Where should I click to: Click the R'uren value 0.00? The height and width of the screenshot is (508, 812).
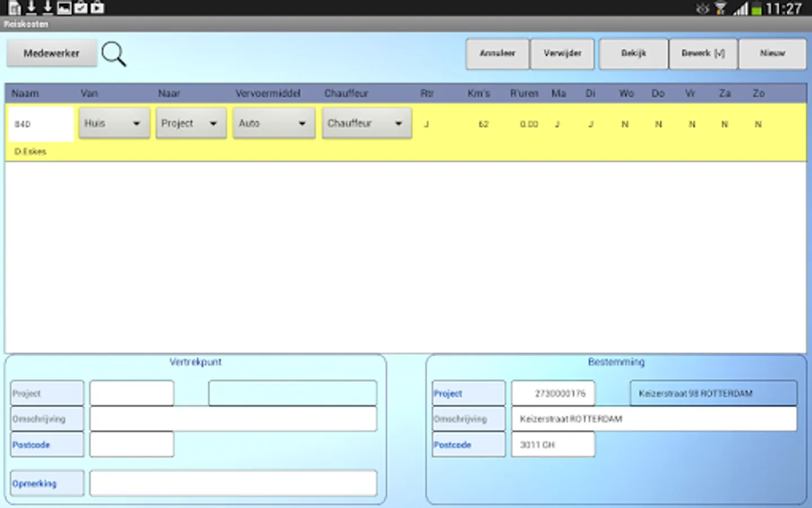coord(529,124)
